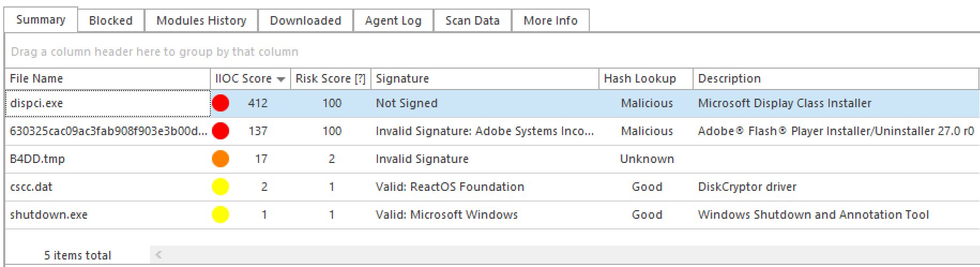The width and height of the screenshot is (980, 267).
Task: View the Agent Log tab
Action: tap(393, 20)
